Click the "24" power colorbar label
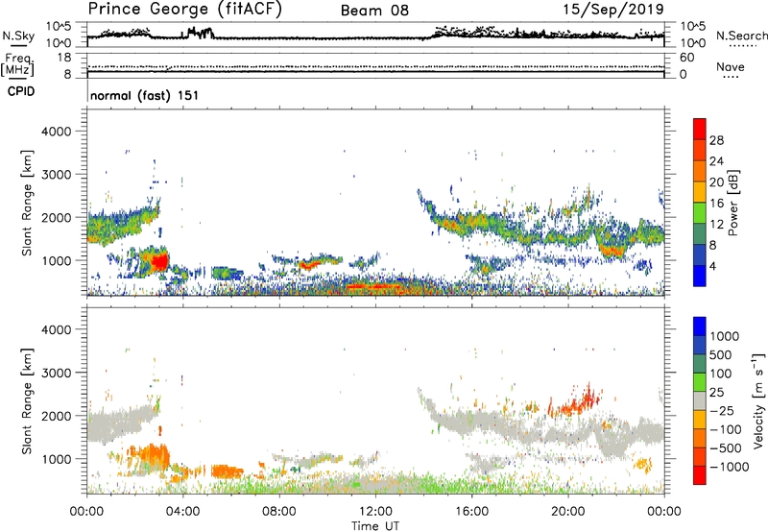This screenshot has width=768, height=532. click(x=716, y=161)
